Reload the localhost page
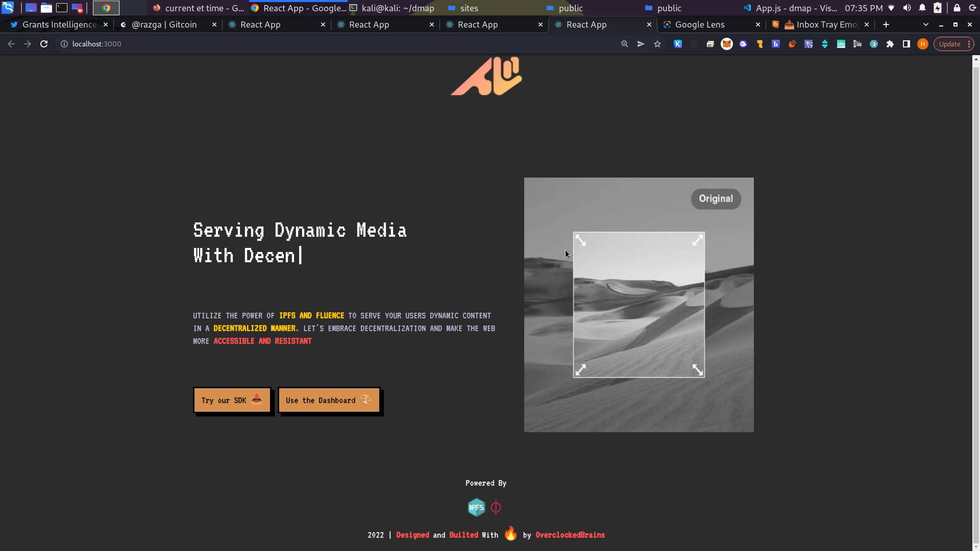The height and width of the screenshot is (551, 980). tap(44, 44)
